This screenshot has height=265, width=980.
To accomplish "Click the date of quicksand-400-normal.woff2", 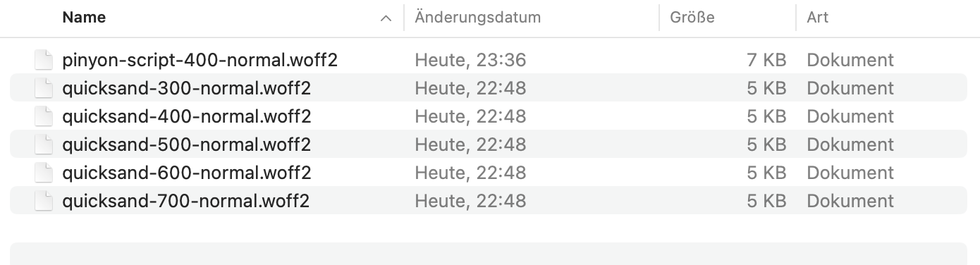I will [x=470, y=116].
